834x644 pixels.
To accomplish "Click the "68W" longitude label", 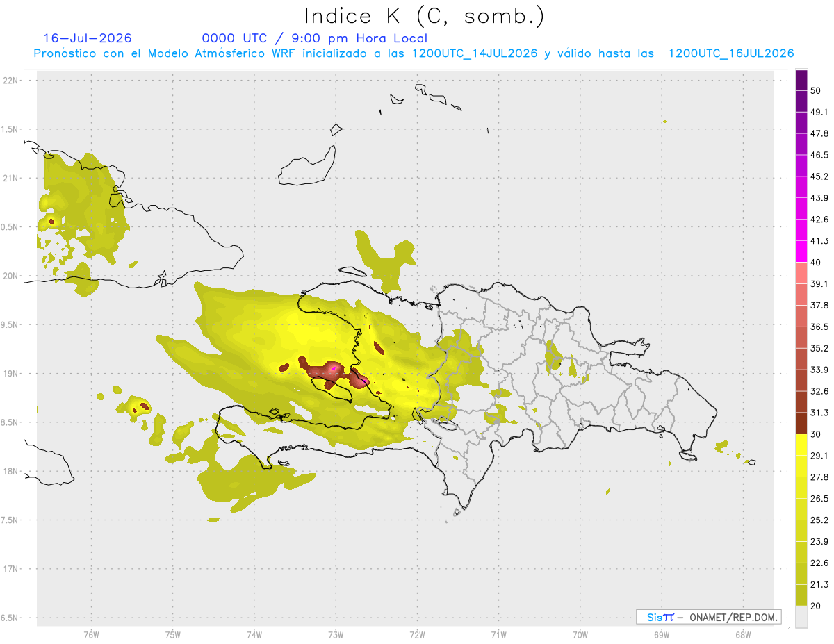I will pos(742,634).
